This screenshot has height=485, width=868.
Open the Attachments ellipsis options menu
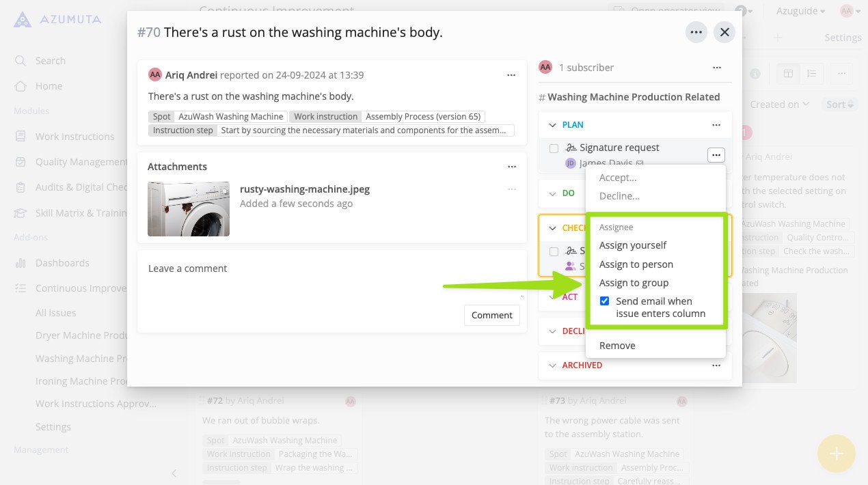tap(512, 166)
